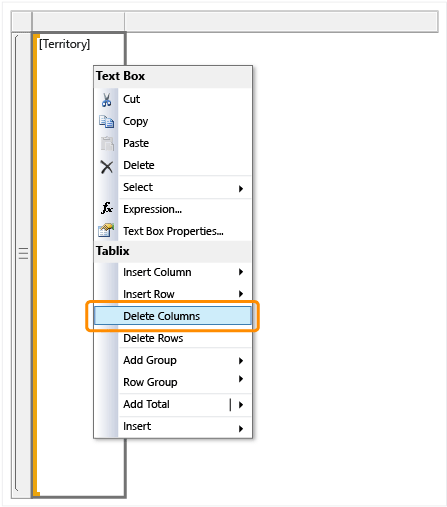This screenshot has width=447, height=507.
Task: Select Paste in the context menu
Action: pos(173,143)
